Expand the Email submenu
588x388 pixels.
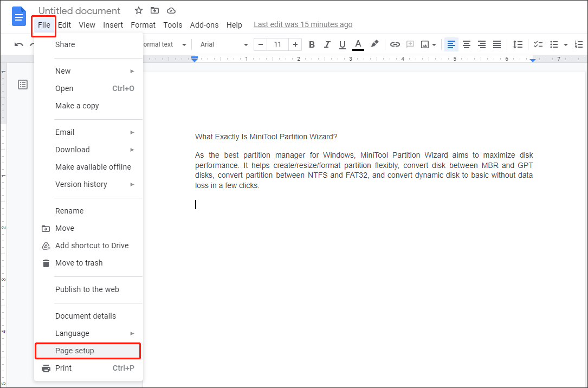pyautogui.click(x=88, y=132)
